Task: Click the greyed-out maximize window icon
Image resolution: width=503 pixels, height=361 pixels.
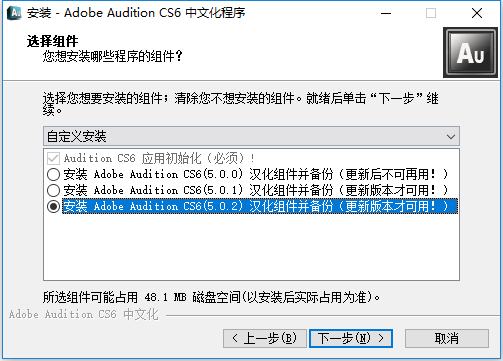Action: (x=431, y=13)
